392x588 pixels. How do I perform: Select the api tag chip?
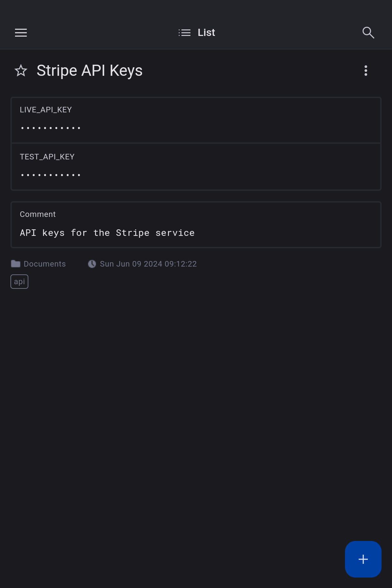point(20,282)
